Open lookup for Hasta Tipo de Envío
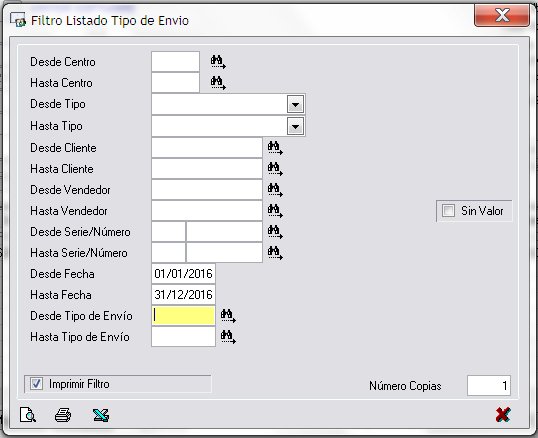This screenshot has width=538, height=438. coord(228,336)
